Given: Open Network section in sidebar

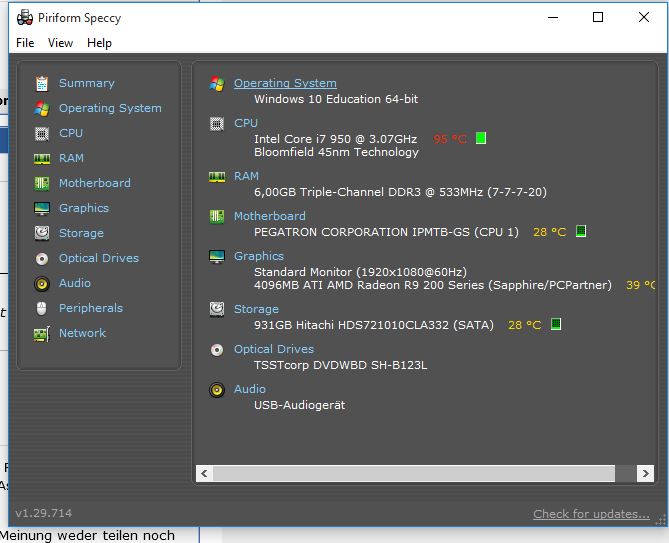Looking at the screenshot, I should (82, 333).
